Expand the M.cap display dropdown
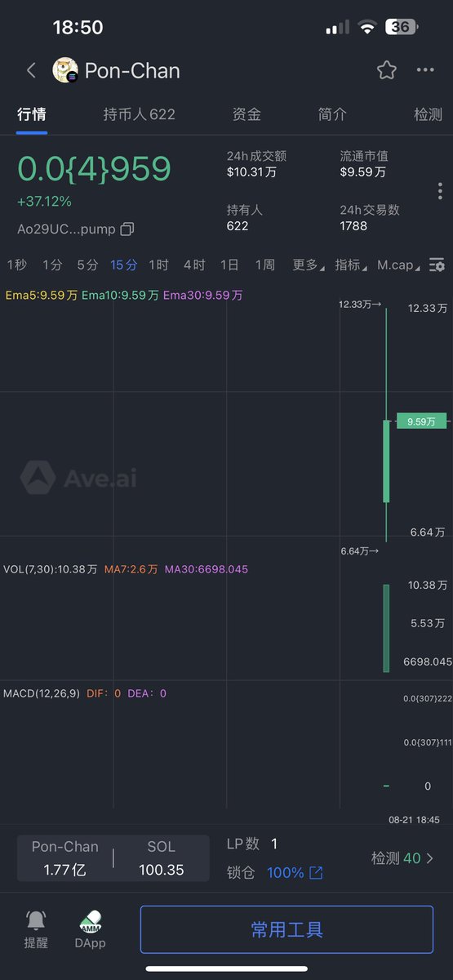 [x=399, y=265]
